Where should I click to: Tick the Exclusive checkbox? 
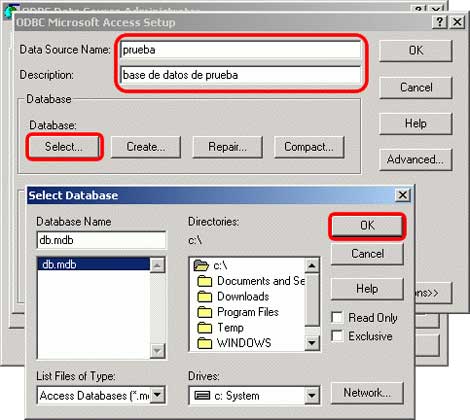pos(337,336)
